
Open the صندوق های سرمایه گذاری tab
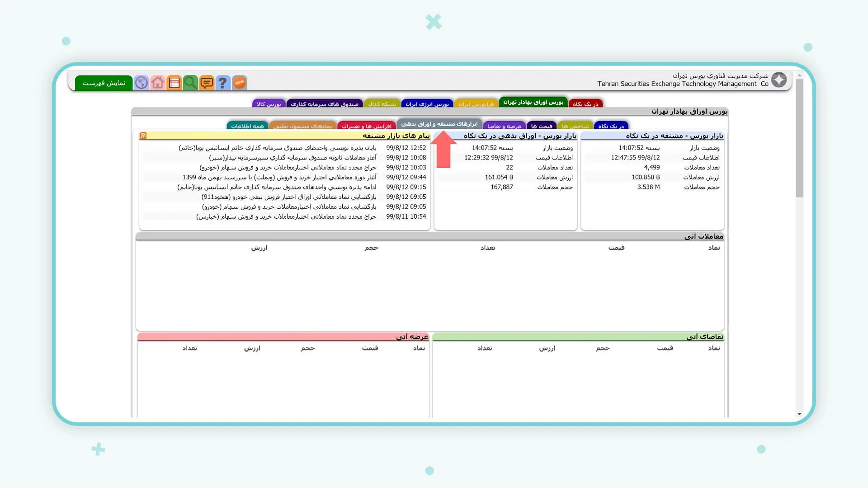(325, 104)
